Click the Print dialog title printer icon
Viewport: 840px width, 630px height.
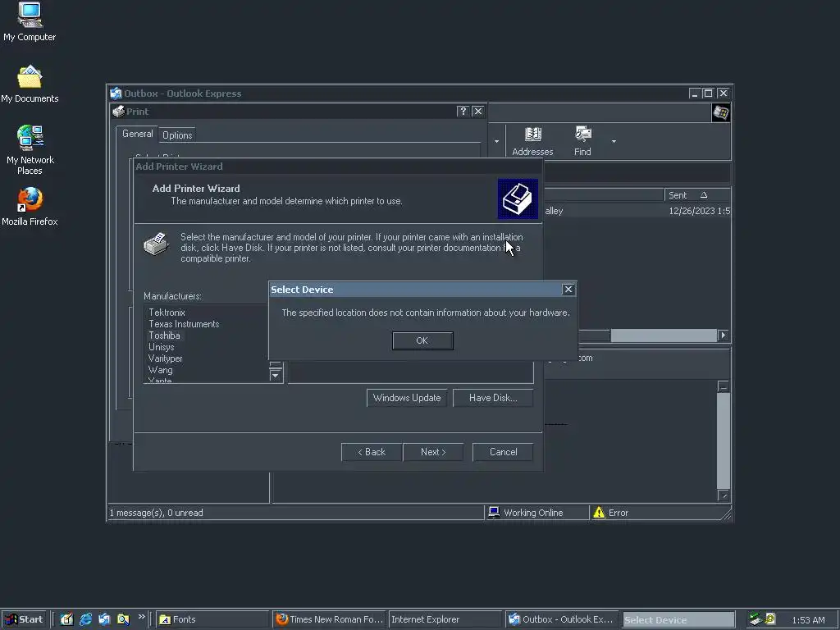tap(118, 111)
